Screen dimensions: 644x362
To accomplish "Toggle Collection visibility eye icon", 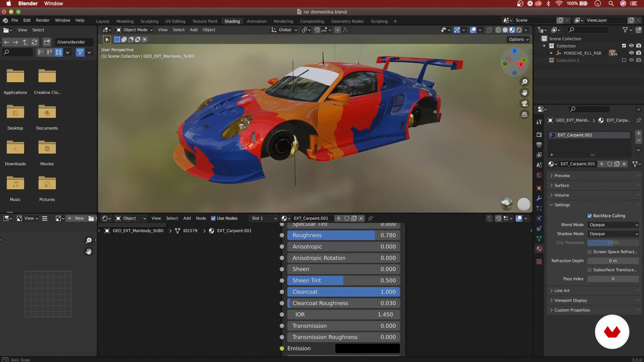I will pyautogui.click(x=631, y=45).
